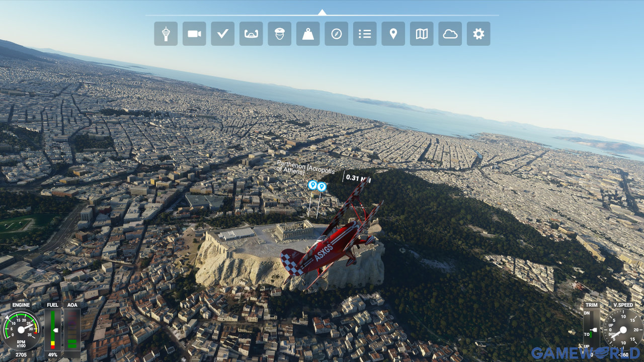
Task: Open the objectives list panel
Action: 365,34
